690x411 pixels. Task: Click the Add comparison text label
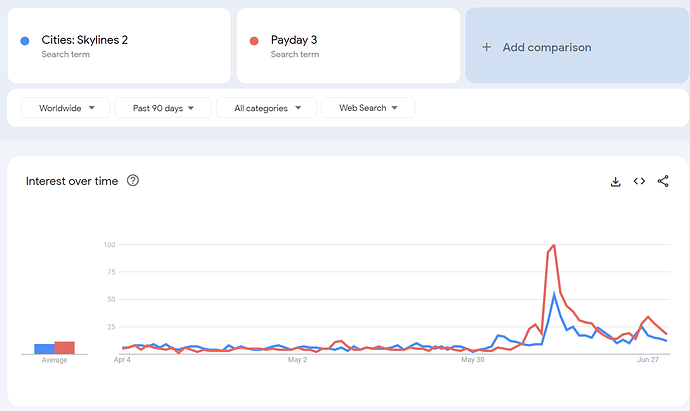click(547, 48)
